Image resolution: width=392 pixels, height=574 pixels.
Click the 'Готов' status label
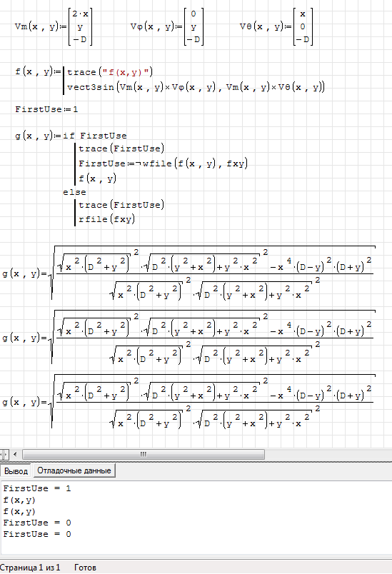pos(85,568)
